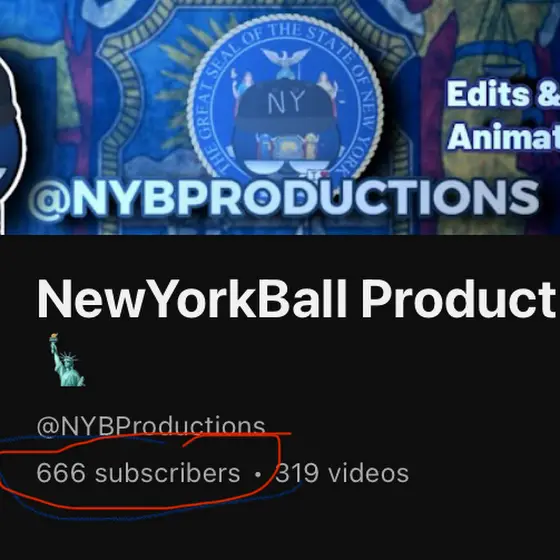Click the "Edits &" banner text
Screen dimensions: 560x560
point(503,94)
